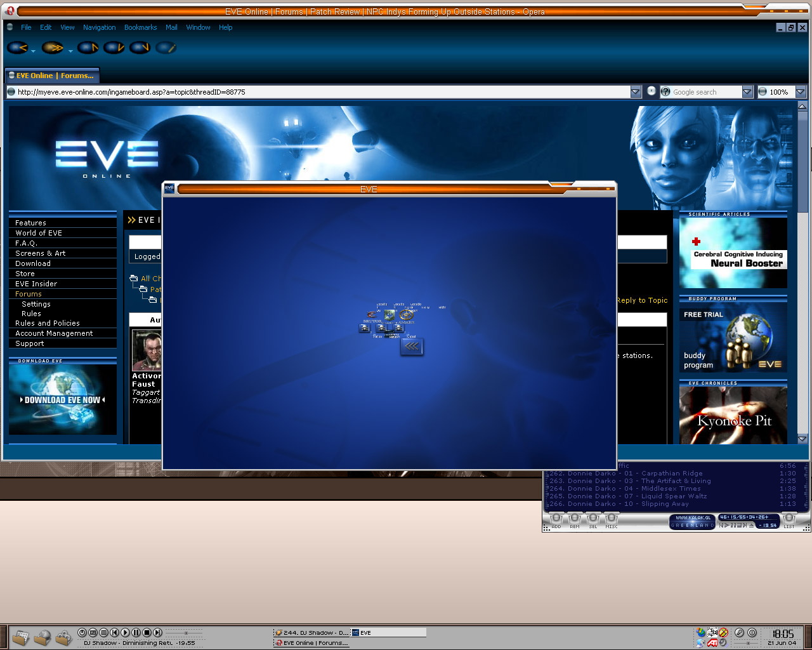Open the EVE Insider link
Image resolution: width=812 pixels, height=650 pixels.
[x=36, y=284]
